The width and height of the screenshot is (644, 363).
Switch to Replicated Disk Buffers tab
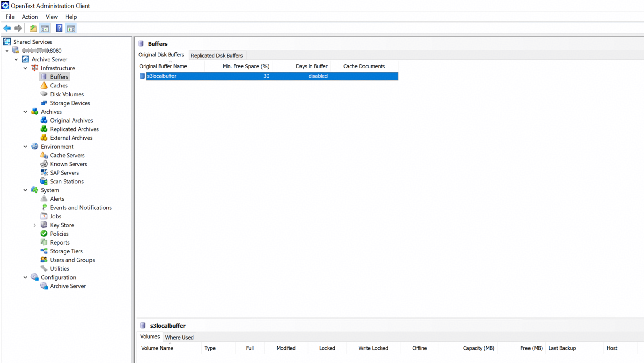pos(217,55)
